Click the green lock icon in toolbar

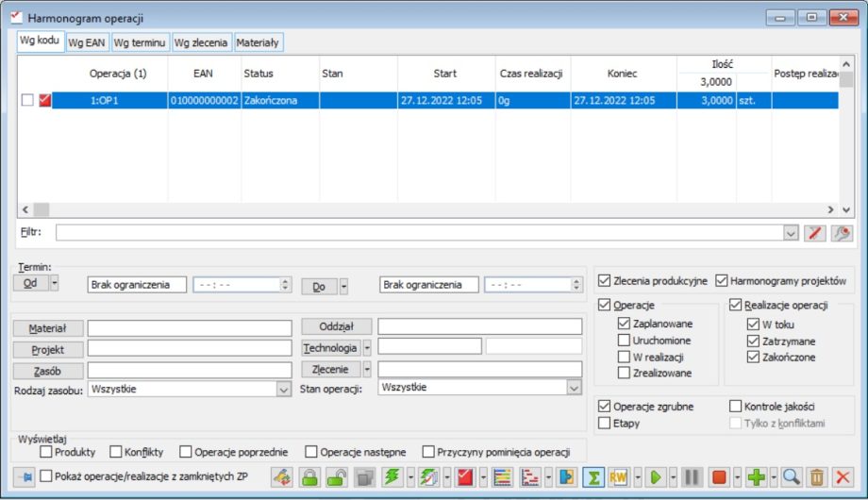(x=310, y=477)
